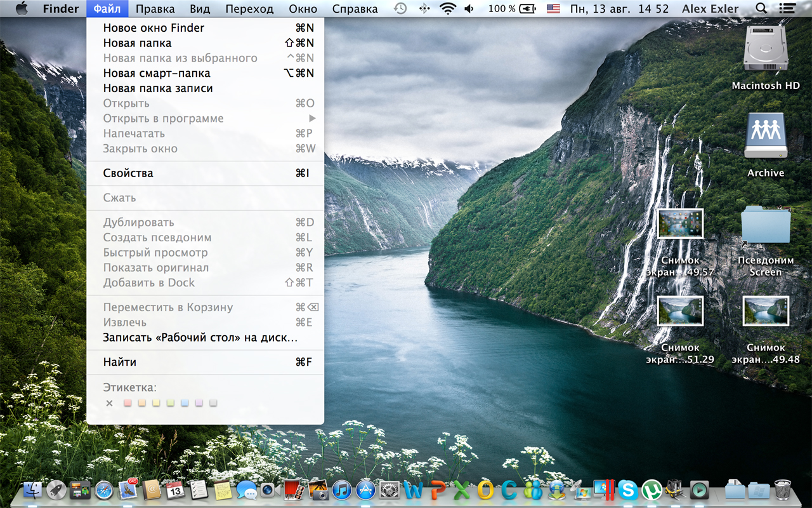Select "Свойства" menu item

[x=128, y=173]
